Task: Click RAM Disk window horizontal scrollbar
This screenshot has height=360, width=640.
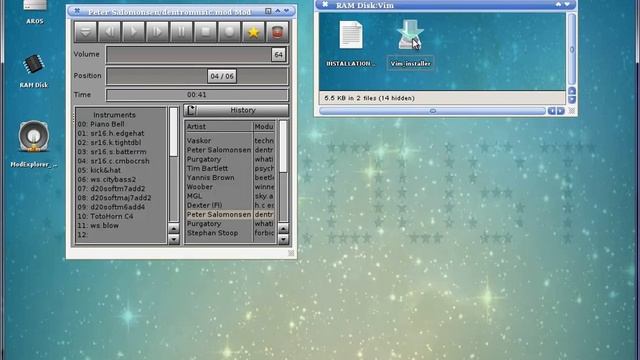Action: pos(433,111)
